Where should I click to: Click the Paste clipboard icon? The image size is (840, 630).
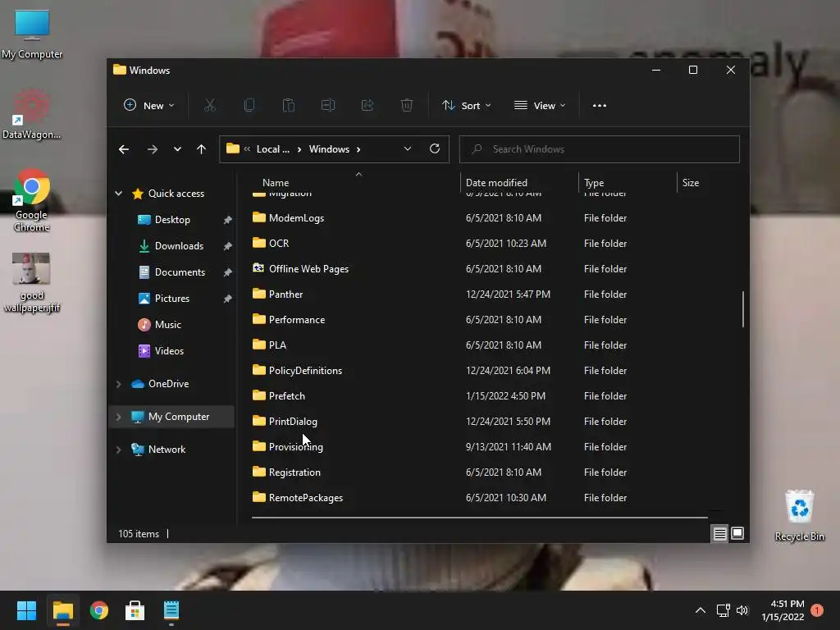coord(289,106)
